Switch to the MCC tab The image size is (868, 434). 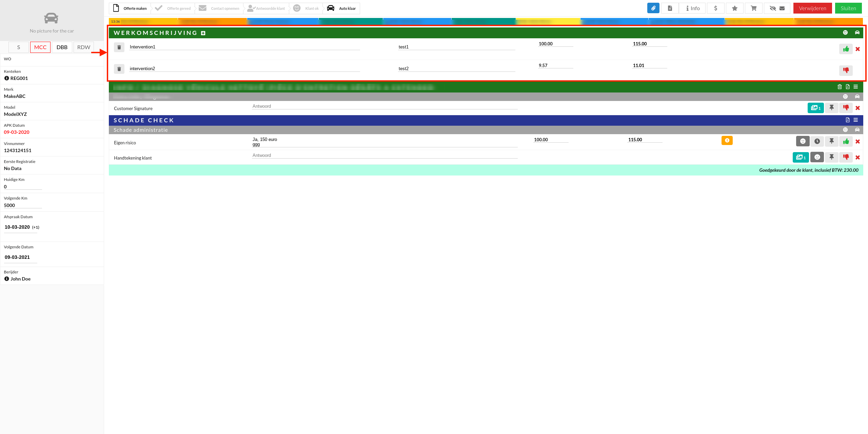pos(40,47)
